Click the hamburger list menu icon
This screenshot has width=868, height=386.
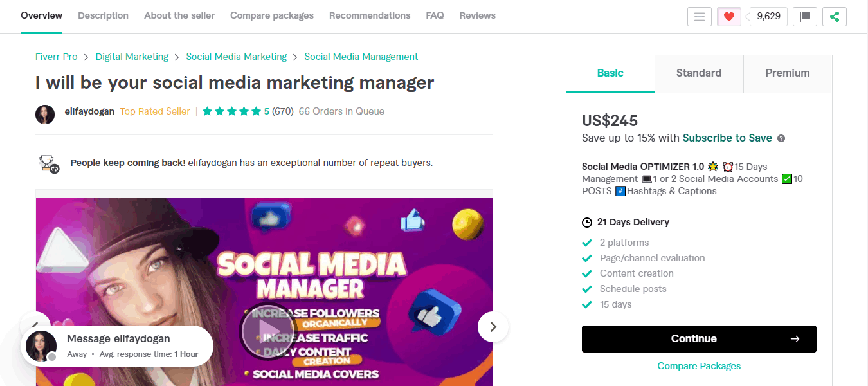[x=699, y=17]
